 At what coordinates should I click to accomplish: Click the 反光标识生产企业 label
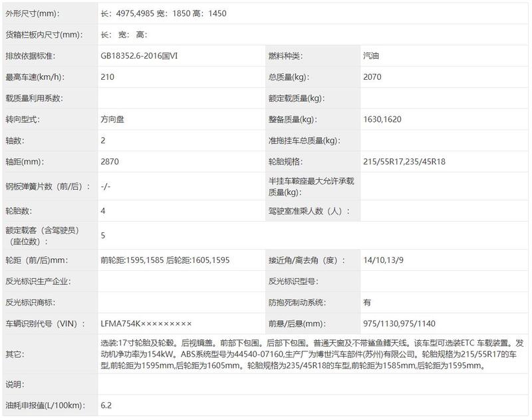[x=38, y=282]
